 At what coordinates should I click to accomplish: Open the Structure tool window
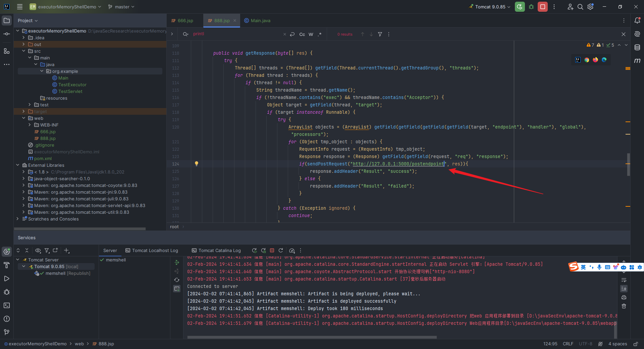click(x=7, y=51)
